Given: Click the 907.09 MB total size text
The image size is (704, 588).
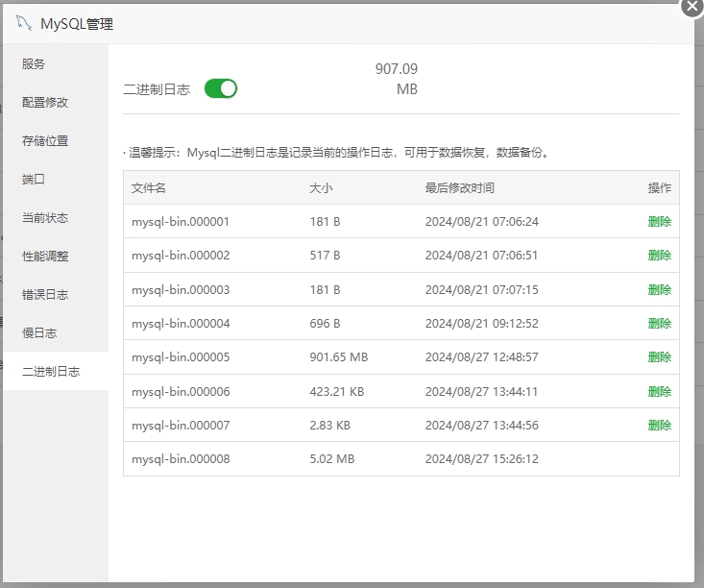Looking at the screenshot, I should 397,79.
